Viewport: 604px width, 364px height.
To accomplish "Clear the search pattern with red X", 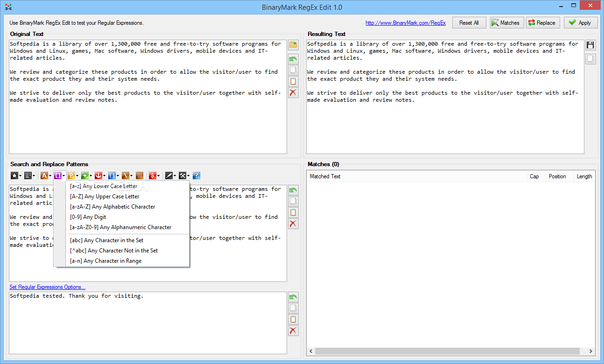I will [x=293, y=224].
